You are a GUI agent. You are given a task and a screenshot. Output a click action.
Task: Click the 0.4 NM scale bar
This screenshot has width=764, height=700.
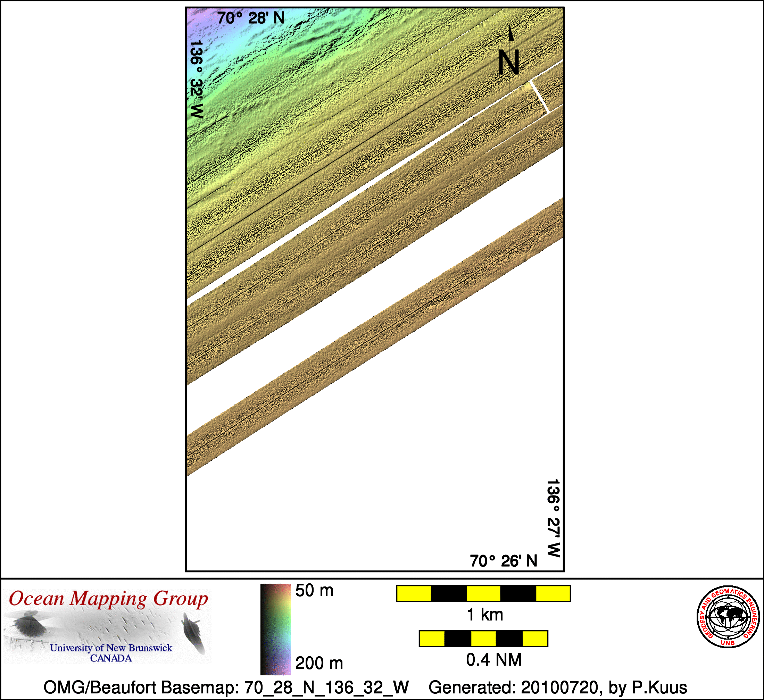483,639
